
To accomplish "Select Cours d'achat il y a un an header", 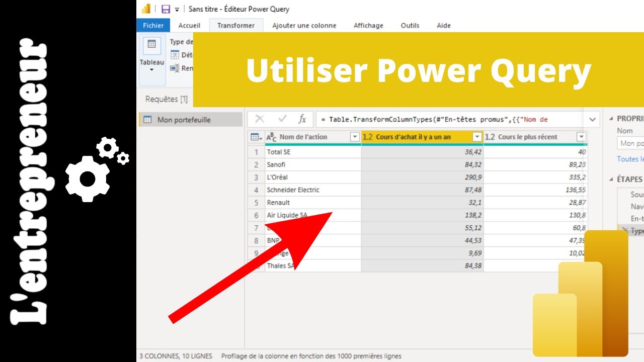I will pyautogui.click(x=422, y=137).
